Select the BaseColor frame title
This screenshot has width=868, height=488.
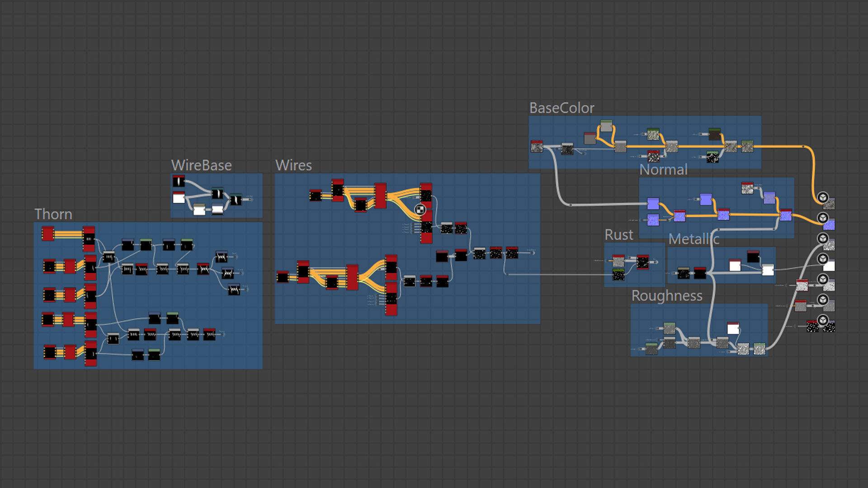coord(561,108)
